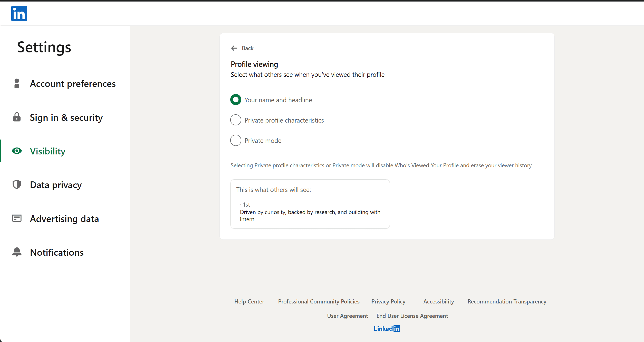Click the person icon for Account preferences
644x342 pixels.
coord(17,84)
